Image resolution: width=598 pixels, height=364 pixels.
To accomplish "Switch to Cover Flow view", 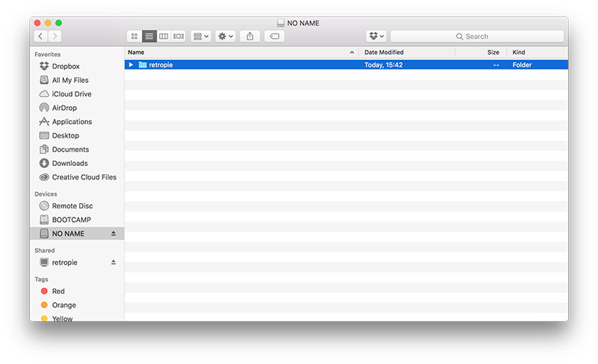I will 179,36.
